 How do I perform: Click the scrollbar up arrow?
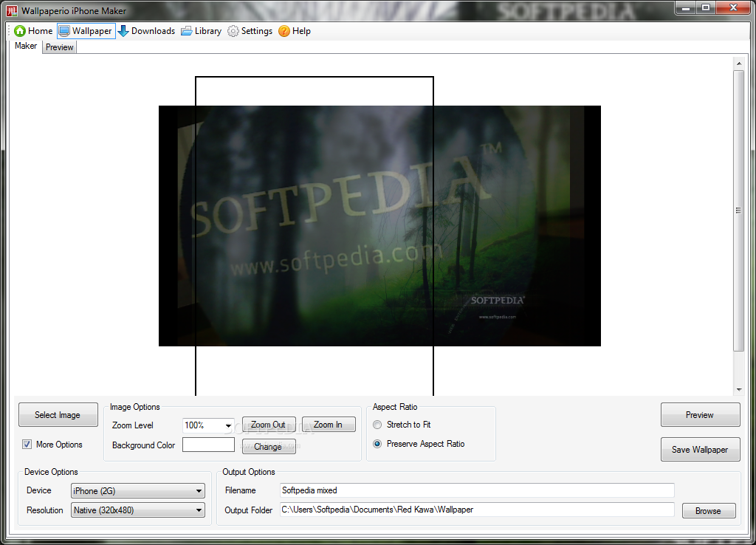[x=738, y=64]
